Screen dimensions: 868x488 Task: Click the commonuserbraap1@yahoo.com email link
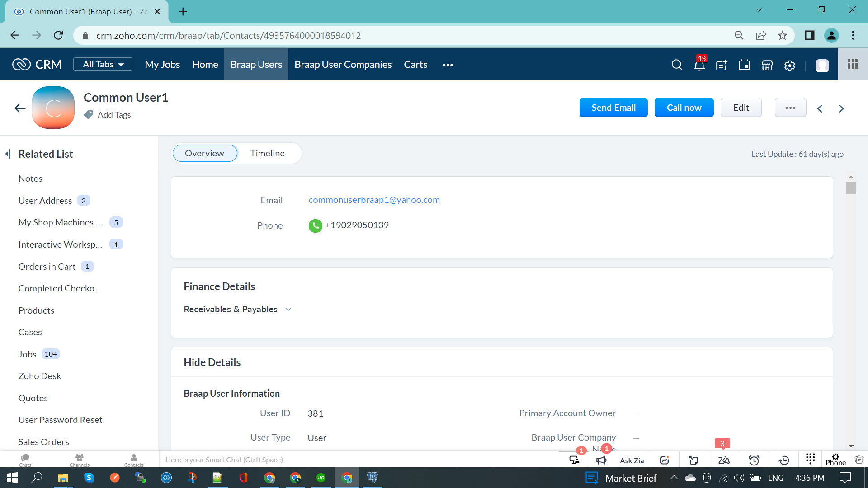click(x=374, y=200)
